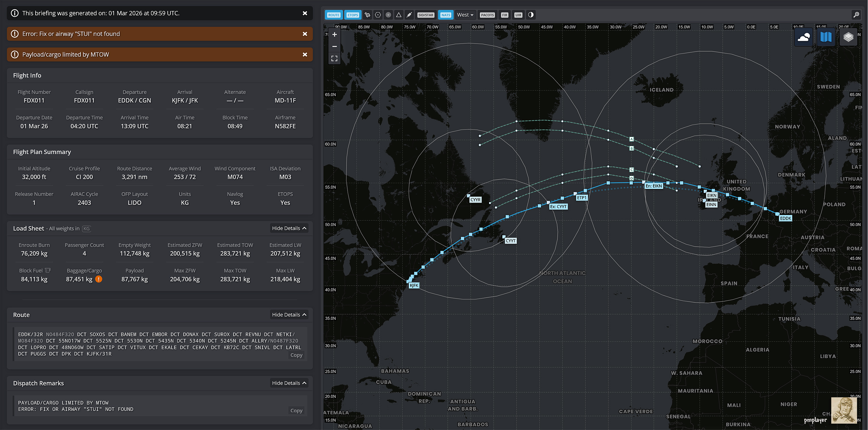
Task: Click the Airframe value N582FE
Action: (x=285, y=126)
